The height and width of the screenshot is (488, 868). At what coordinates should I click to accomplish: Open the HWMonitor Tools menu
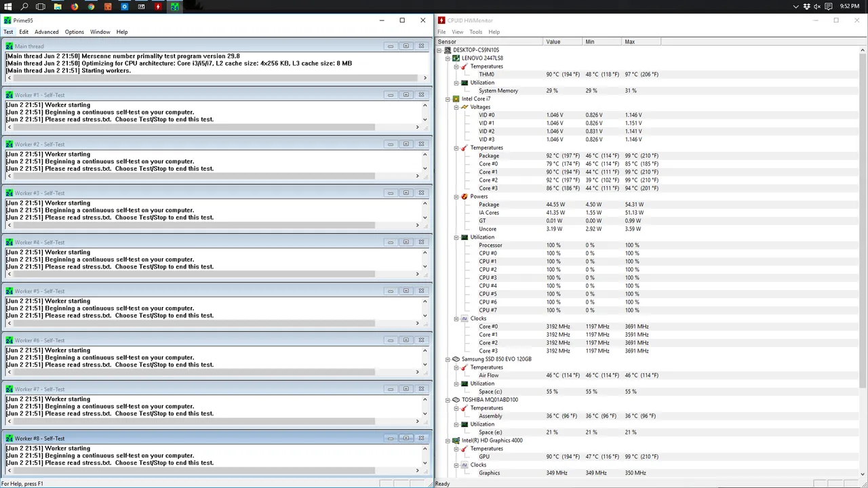point(476,32)
